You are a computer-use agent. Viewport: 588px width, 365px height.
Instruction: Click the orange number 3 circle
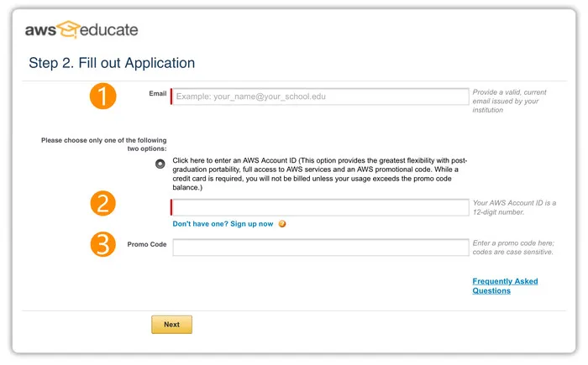[x=102, y=245]
